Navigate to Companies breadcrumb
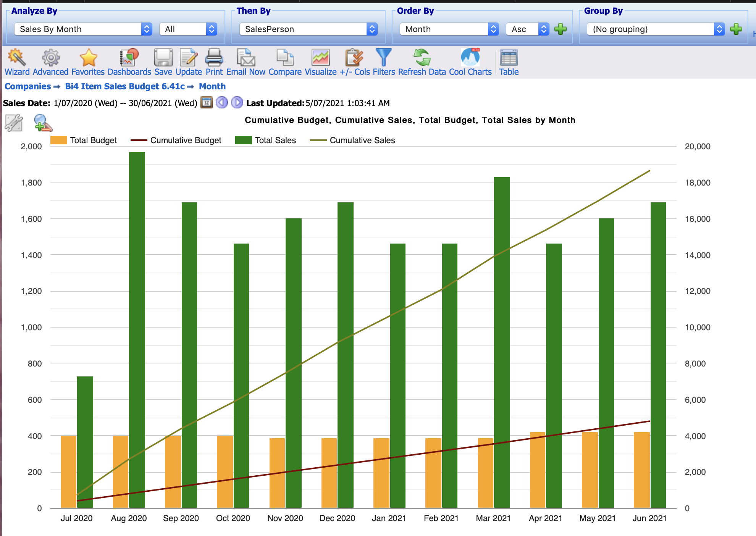Image resolution: width=756 pixels, height=536 pixels. tap(27, 86)
